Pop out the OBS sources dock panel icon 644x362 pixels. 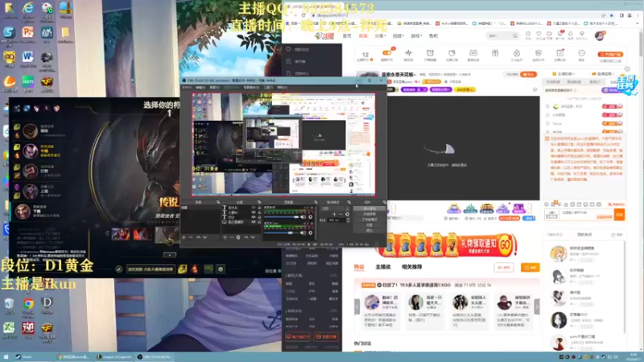coord(259,202)
